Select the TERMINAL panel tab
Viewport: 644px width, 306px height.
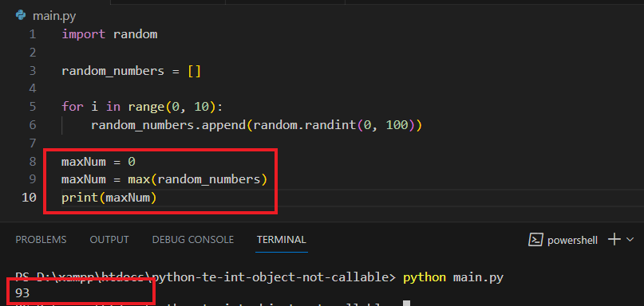click(x=282, y=240)
